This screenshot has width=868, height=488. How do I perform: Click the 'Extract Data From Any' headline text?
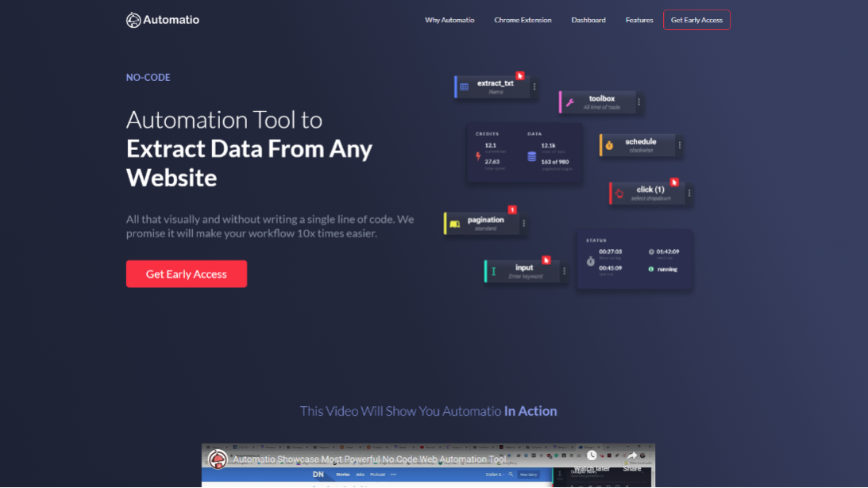click(x=249, y=149)
